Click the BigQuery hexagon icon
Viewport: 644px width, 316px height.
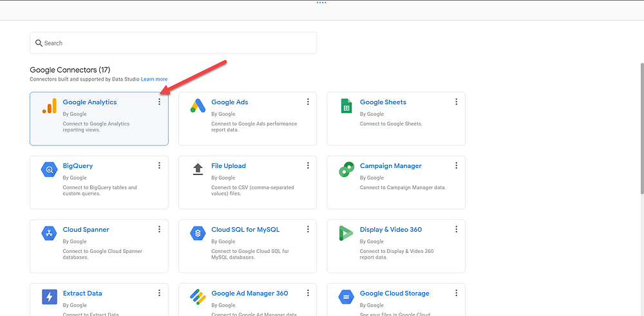50,169
